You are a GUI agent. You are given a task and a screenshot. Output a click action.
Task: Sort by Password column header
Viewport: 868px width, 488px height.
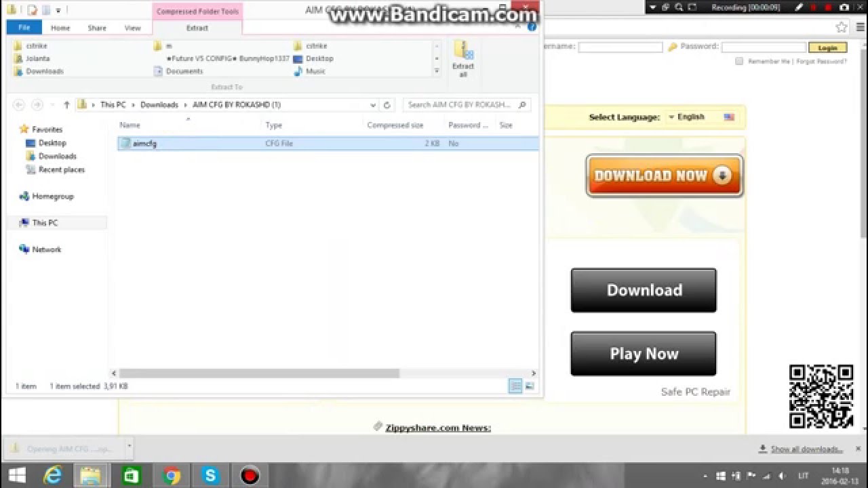coord(469,125)
